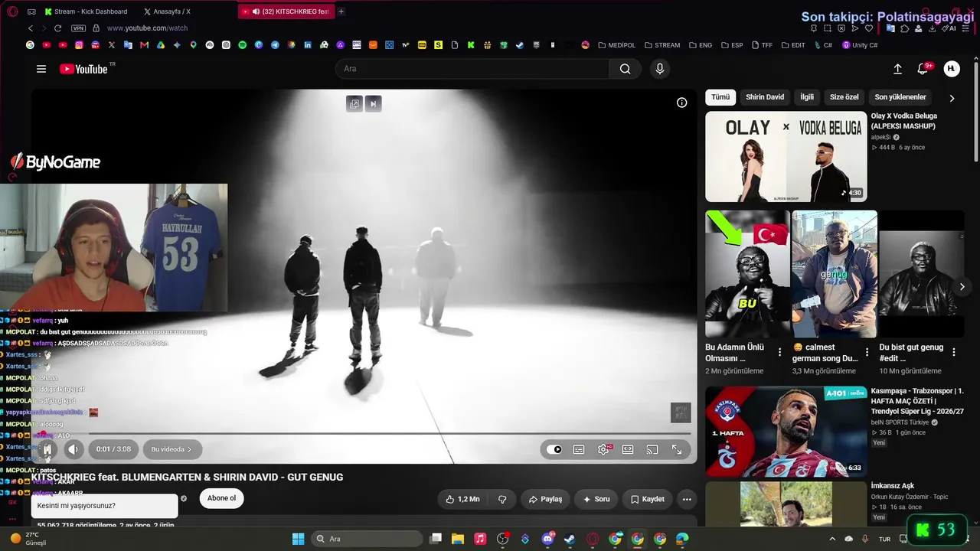The width and height of the screenshot is (980, 551).
Task: Open the Unity C# bookmark
Action: [860, 45]
